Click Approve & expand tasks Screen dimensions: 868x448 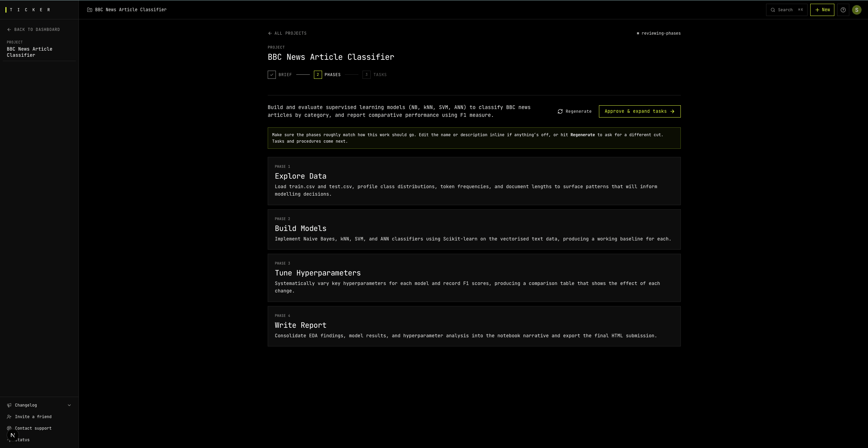click(x=640, y=111)
